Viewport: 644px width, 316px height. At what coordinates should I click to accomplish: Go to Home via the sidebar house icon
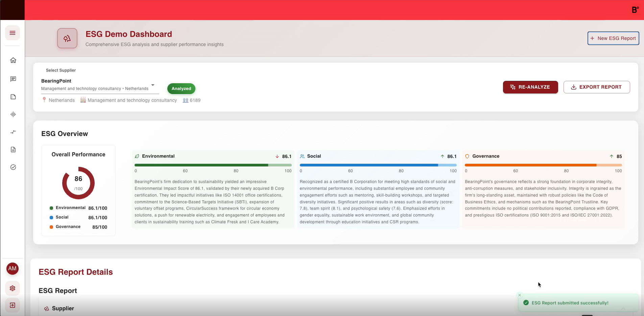13,60
